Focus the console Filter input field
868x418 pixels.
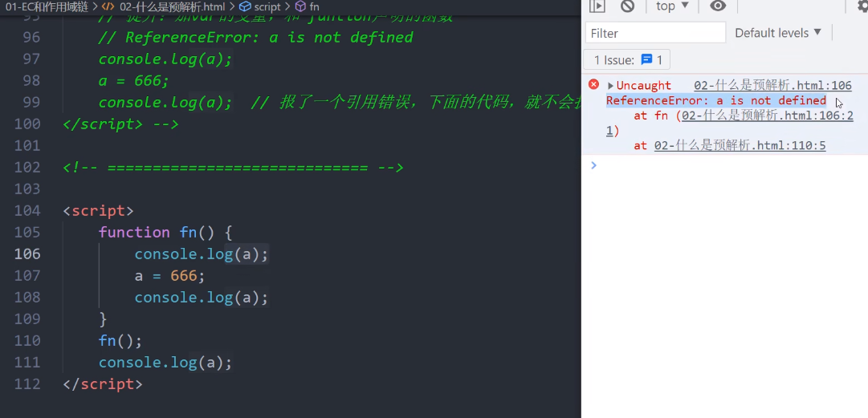tap(655, 33)
